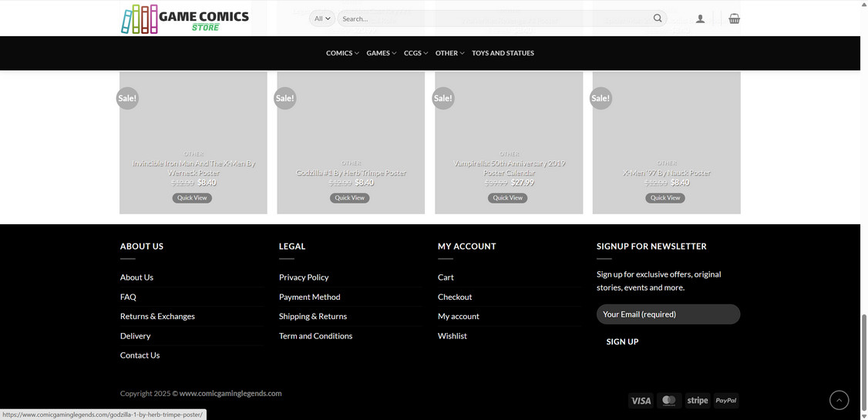868x420 pixels.
Task: Click the Your Email newsletter field
Action: pos(668,314)
